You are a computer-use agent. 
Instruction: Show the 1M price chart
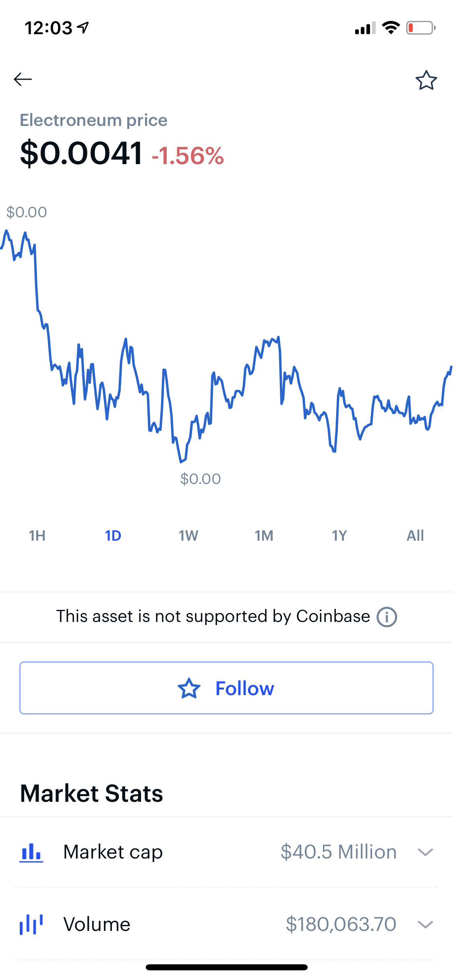(264, 535)
